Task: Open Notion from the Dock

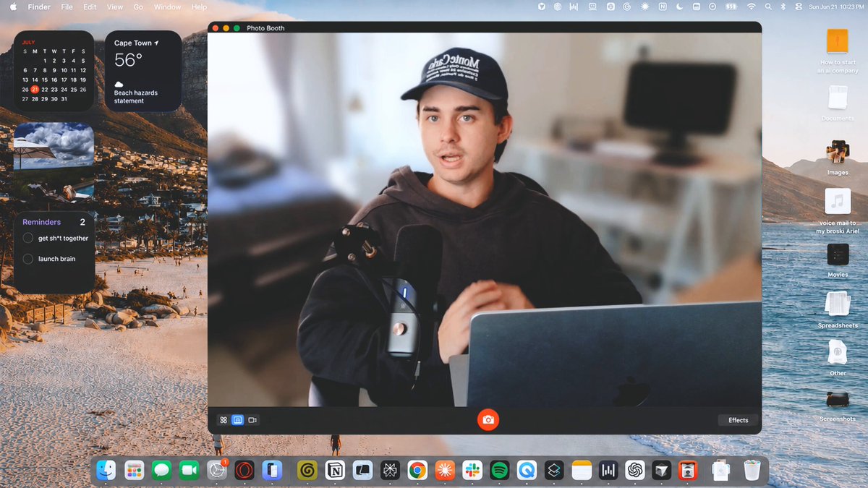Action: (x=335, y=470)
